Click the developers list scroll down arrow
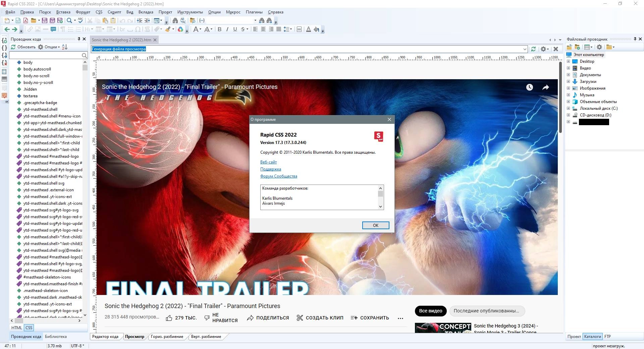The width and height of the screenshot is (644, 349). pyautogui.click(x=380, y=207)
